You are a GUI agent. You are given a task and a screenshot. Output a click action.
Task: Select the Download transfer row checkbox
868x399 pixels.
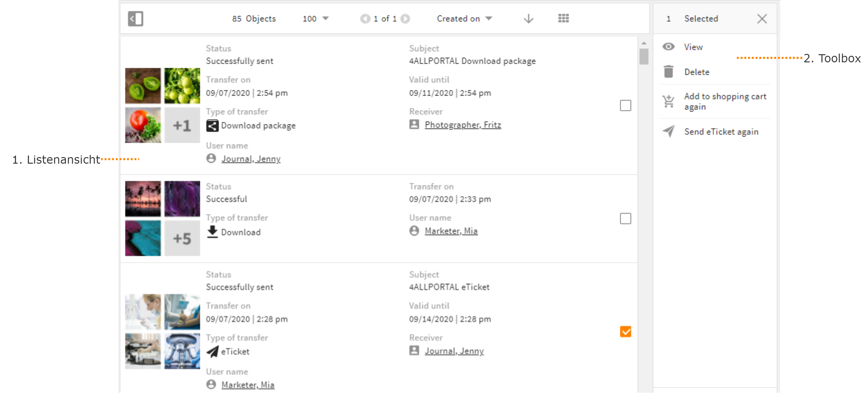coord(625,219)
